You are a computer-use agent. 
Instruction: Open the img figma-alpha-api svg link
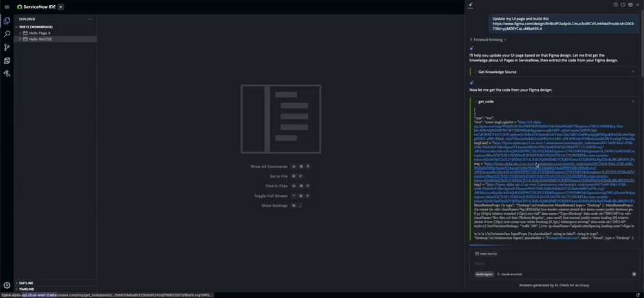pos(554,172)
